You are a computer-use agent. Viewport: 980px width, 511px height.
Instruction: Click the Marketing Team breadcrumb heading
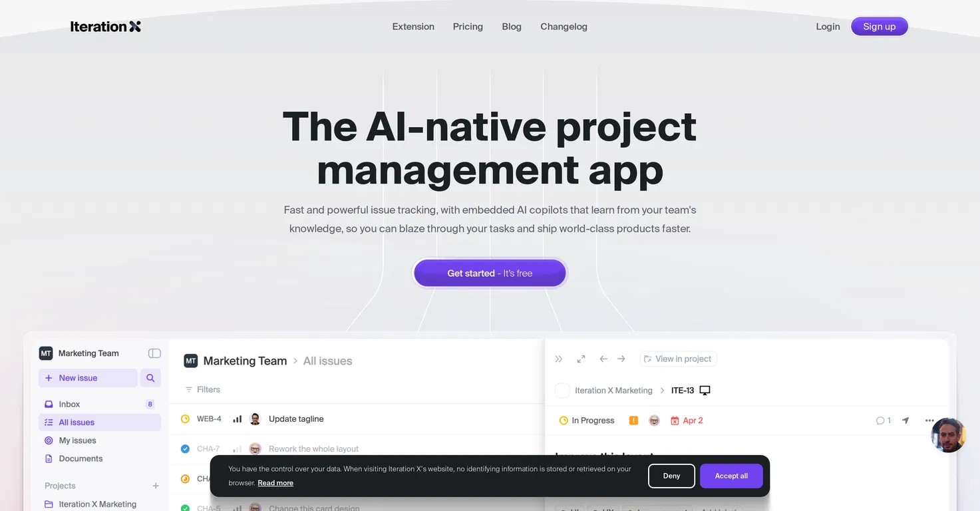pos(245,361)
